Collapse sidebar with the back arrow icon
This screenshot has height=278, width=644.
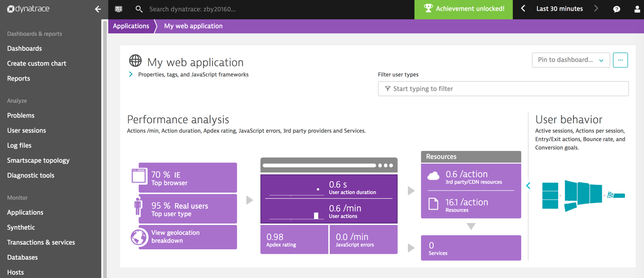pyautogui.click(x=97, y=9)
